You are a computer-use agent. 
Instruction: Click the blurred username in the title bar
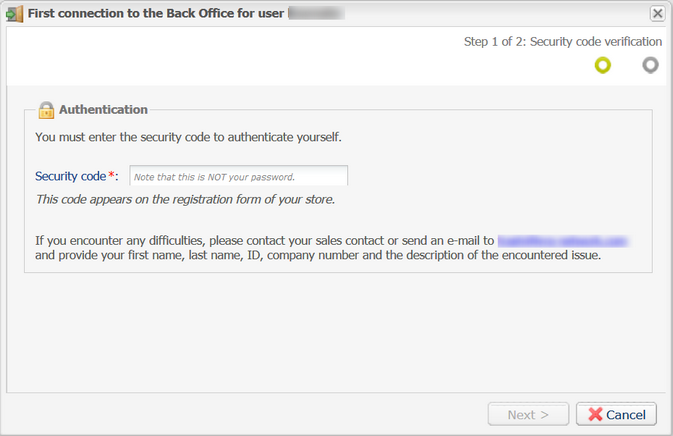(316, 13)
